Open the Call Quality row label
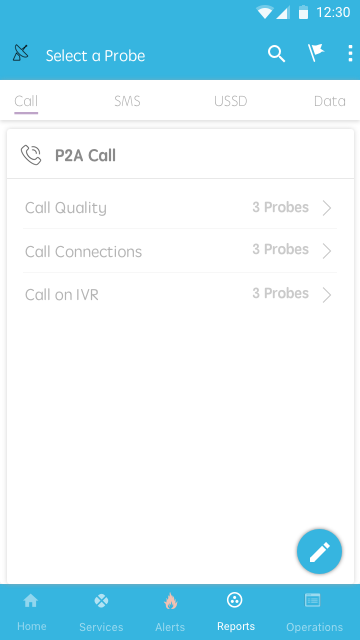The image size is (360, 640). pyautogui.click(x=66, y=208)
